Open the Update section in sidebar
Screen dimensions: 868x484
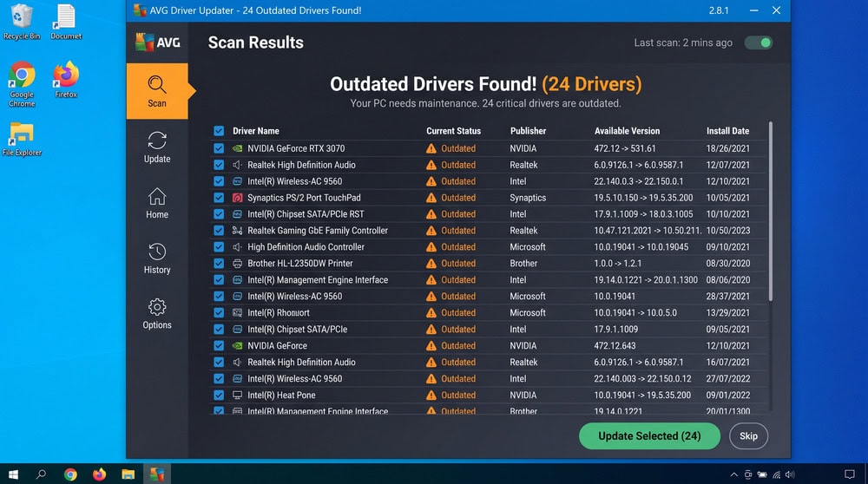click(x=157, y=147)
